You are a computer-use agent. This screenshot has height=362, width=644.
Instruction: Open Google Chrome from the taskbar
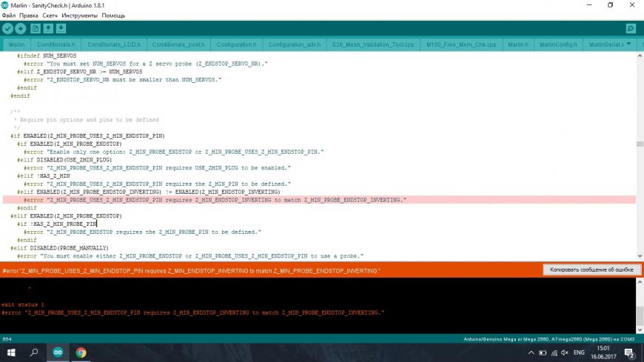pos(81,352)
